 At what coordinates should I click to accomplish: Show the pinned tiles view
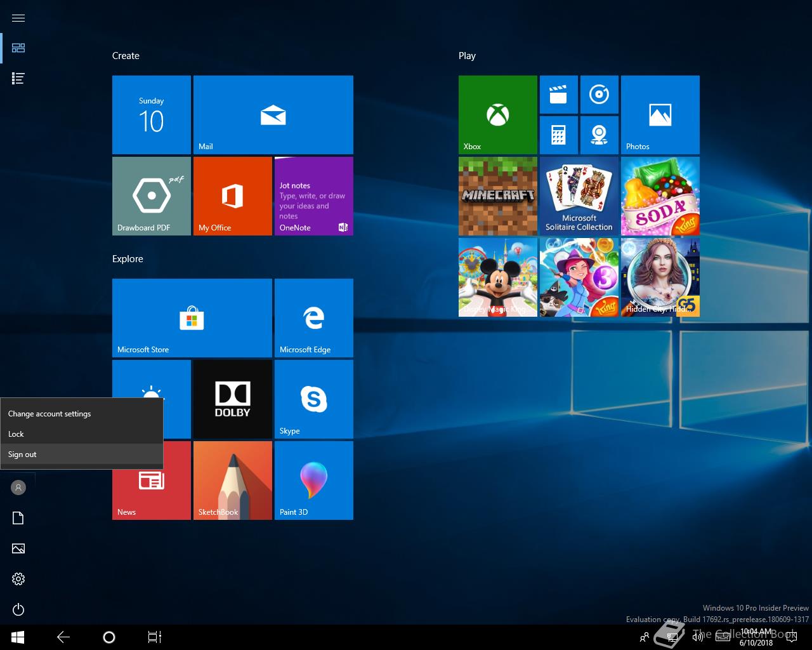coord(18,48)
